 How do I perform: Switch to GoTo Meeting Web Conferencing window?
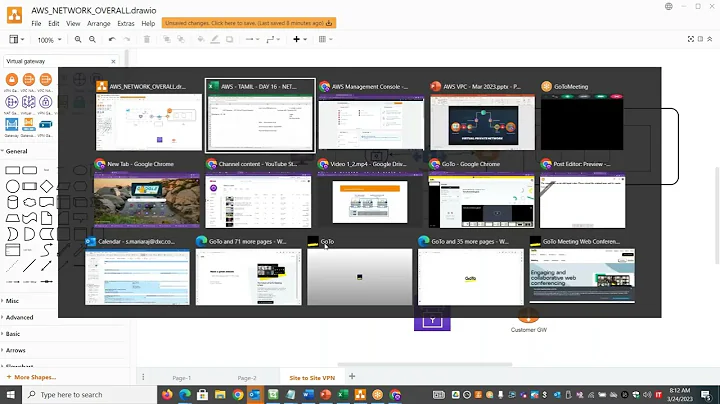click(582, 277)
